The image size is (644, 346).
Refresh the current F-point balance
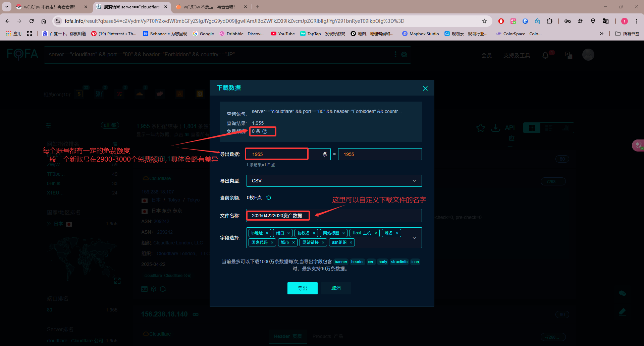click(x=269, y=198)
